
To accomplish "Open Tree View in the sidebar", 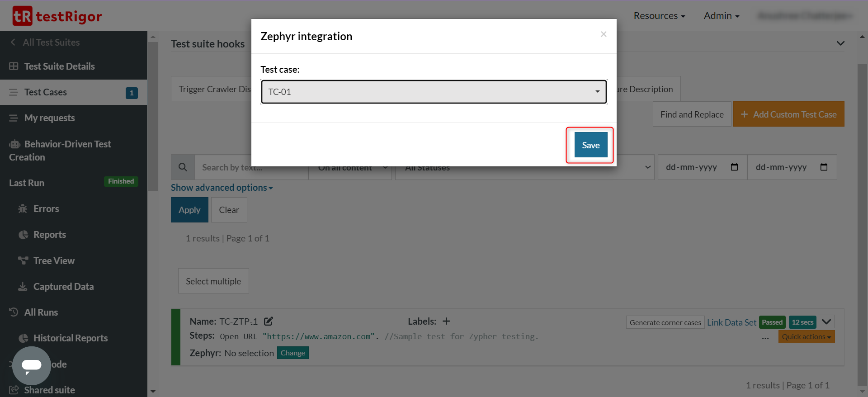I will pos(54,261).
